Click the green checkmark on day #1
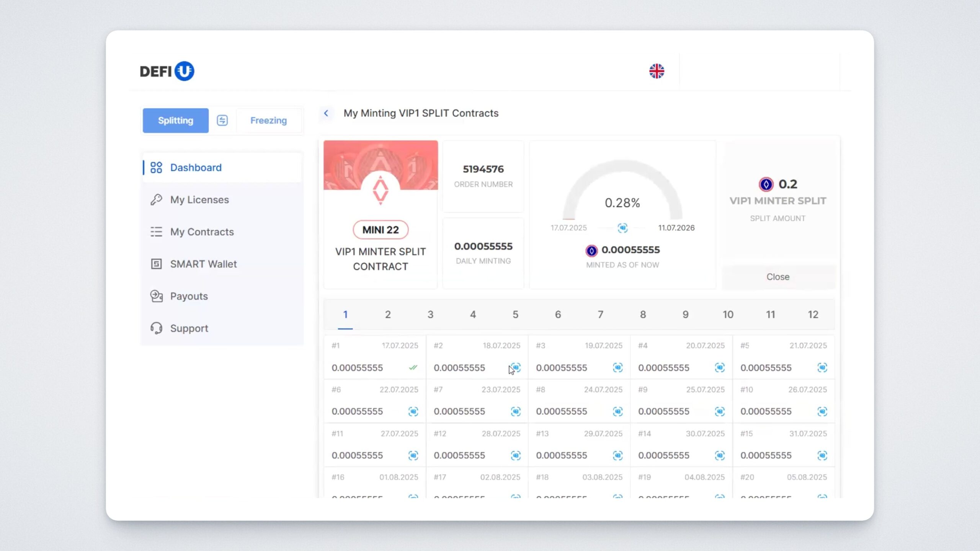980x551 pixels. (x=413, y=367)
